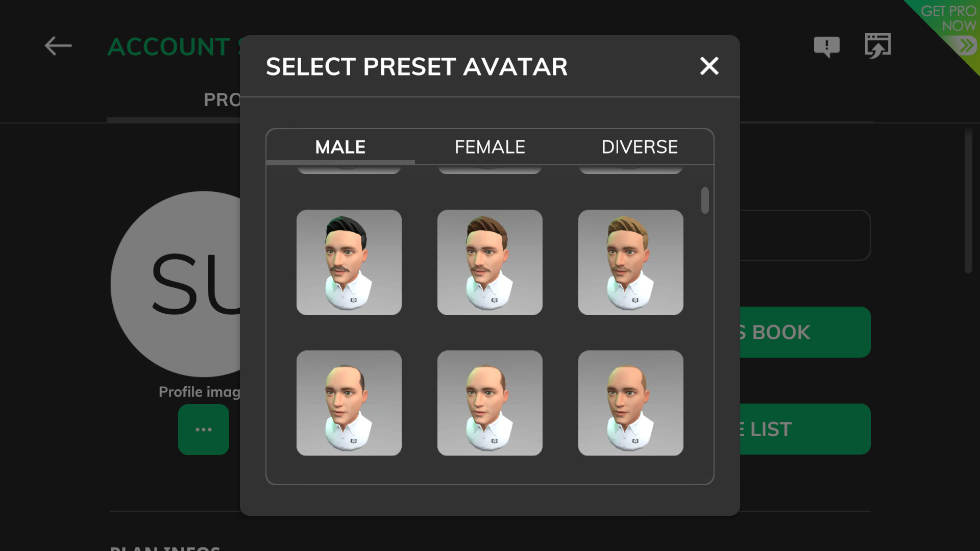Open the three-dot profile image menu
This screenshot has width=980, height=551.
coord(204,430)
